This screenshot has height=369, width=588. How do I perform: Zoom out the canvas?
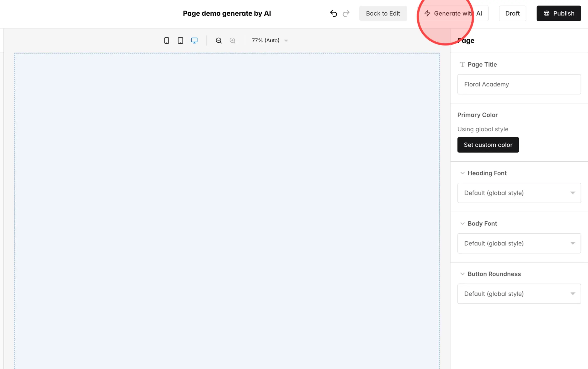pos(219,40)
